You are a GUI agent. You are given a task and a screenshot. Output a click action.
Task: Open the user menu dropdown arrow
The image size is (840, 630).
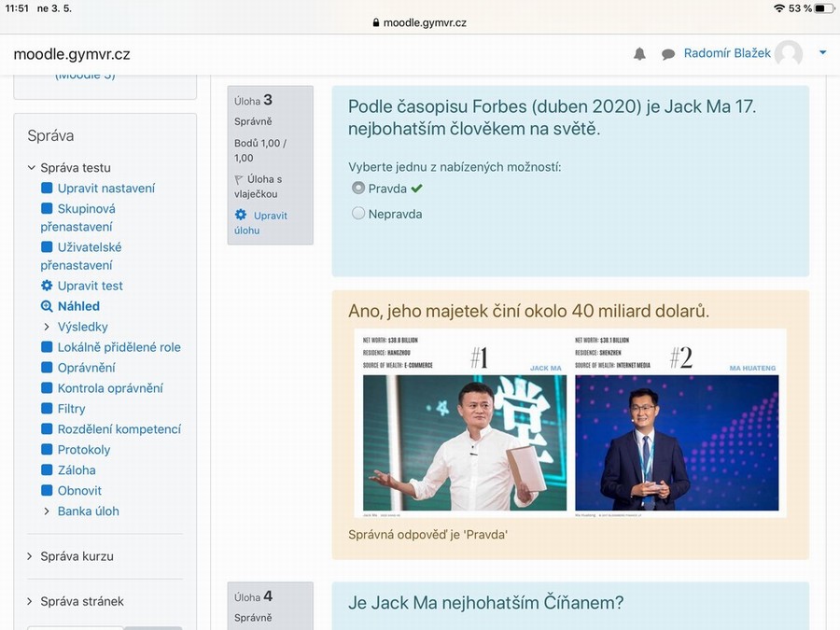click(822, 53)
